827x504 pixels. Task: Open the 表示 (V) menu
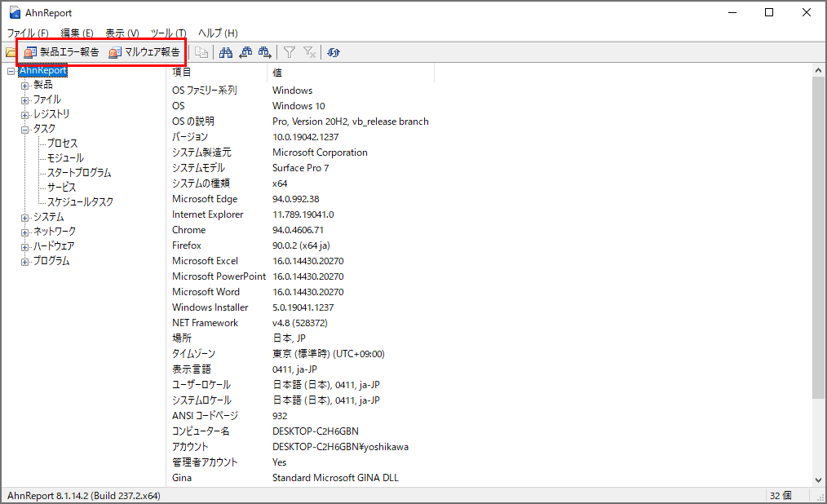(x=122, y=33)
